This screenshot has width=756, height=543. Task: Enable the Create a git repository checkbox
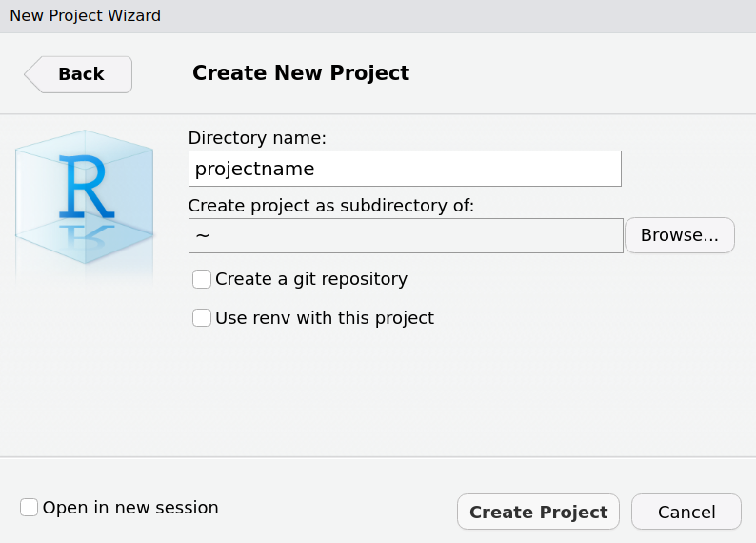[x=202, y=279]
